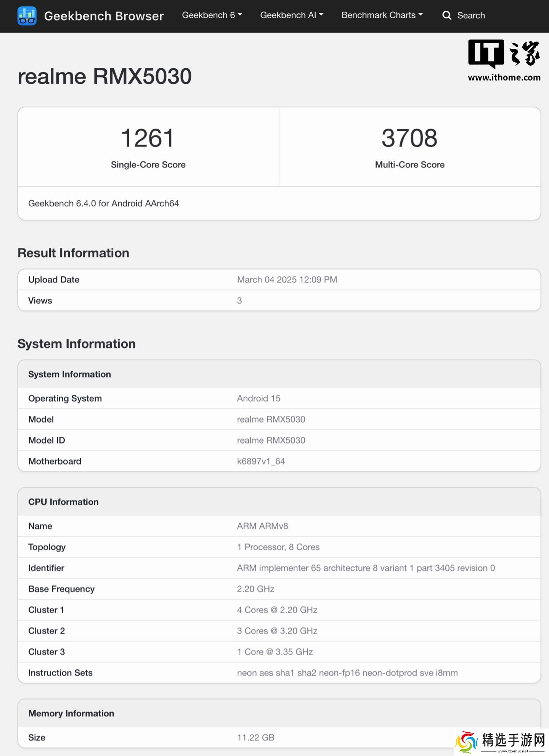Click the Instruction Sets value text

click(x=347, y=673)
